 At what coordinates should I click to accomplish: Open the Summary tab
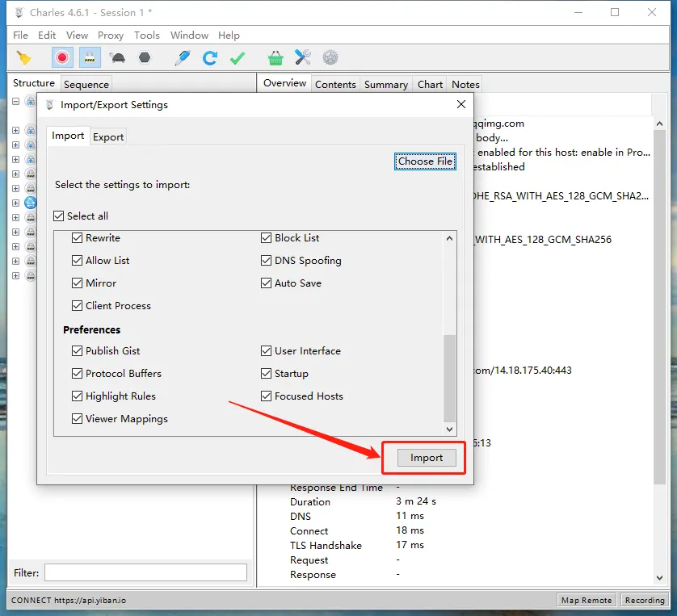click(x=386, y=84)
